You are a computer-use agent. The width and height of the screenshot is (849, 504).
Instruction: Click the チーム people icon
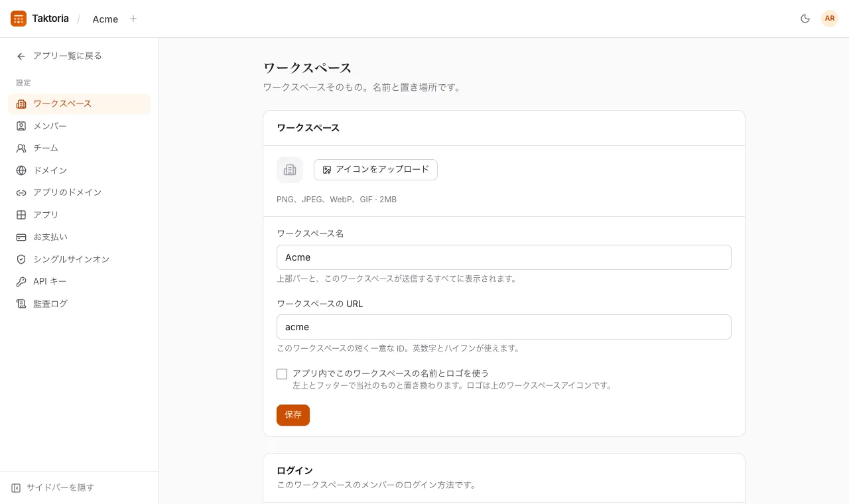pyautogui.click(x=21, y=149)
